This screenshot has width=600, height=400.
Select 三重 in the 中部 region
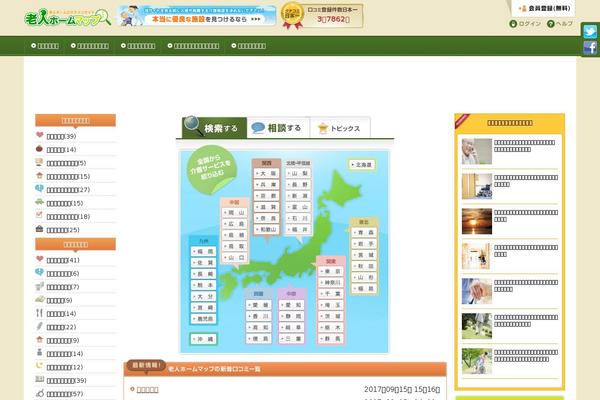click(292, 339)
